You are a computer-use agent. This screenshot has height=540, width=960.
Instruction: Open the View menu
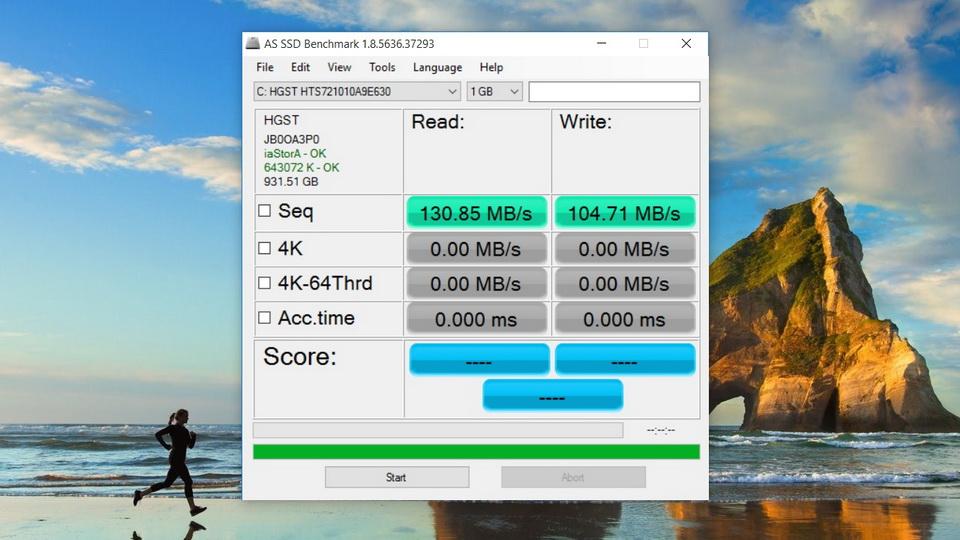click(x=339, y=67)
